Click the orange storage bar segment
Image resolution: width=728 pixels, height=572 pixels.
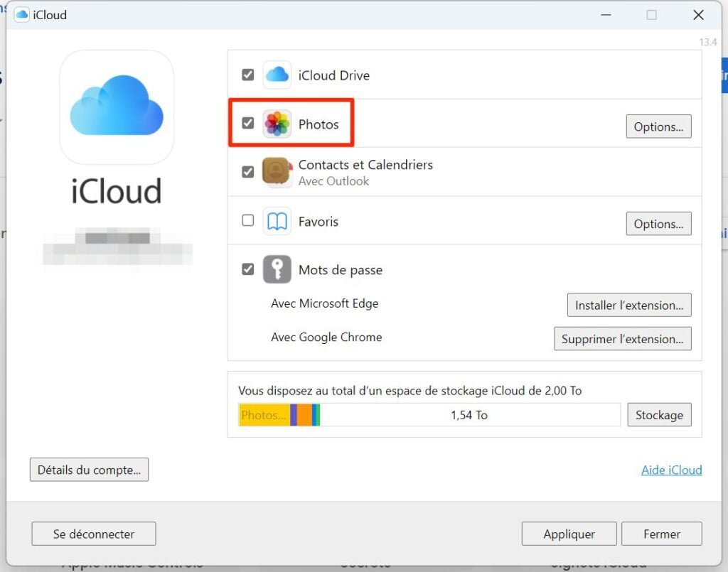coord(304,415)
